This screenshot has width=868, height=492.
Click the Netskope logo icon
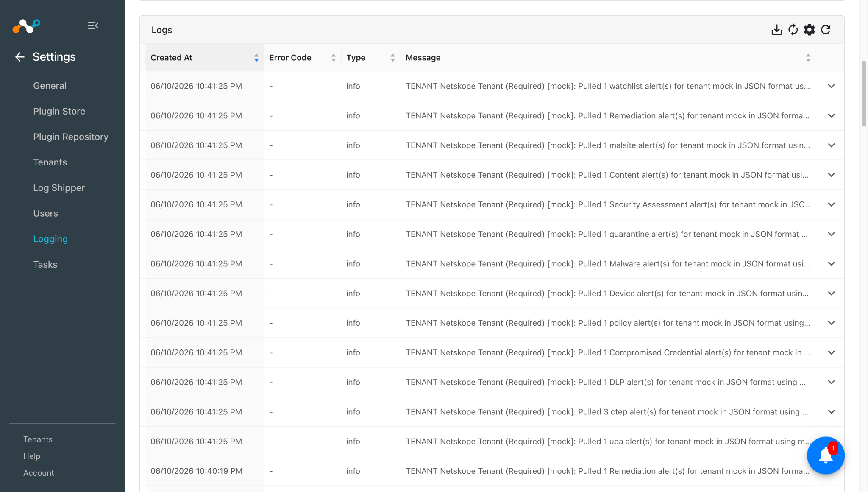tap(26, 26)
